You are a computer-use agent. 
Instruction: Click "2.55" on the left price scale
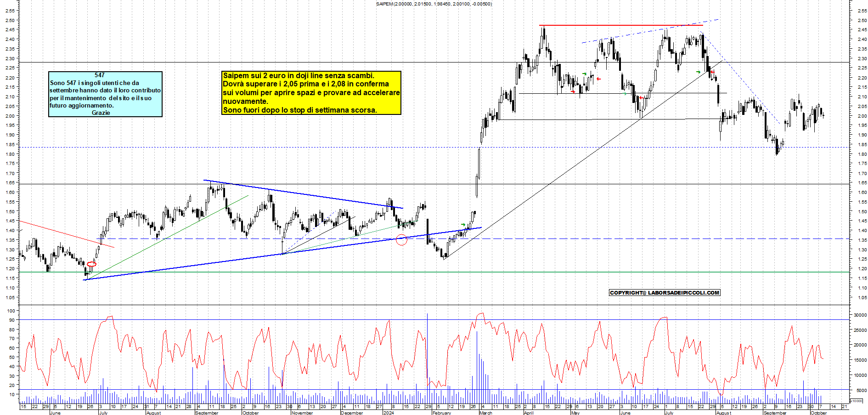(x=10, y=11)
